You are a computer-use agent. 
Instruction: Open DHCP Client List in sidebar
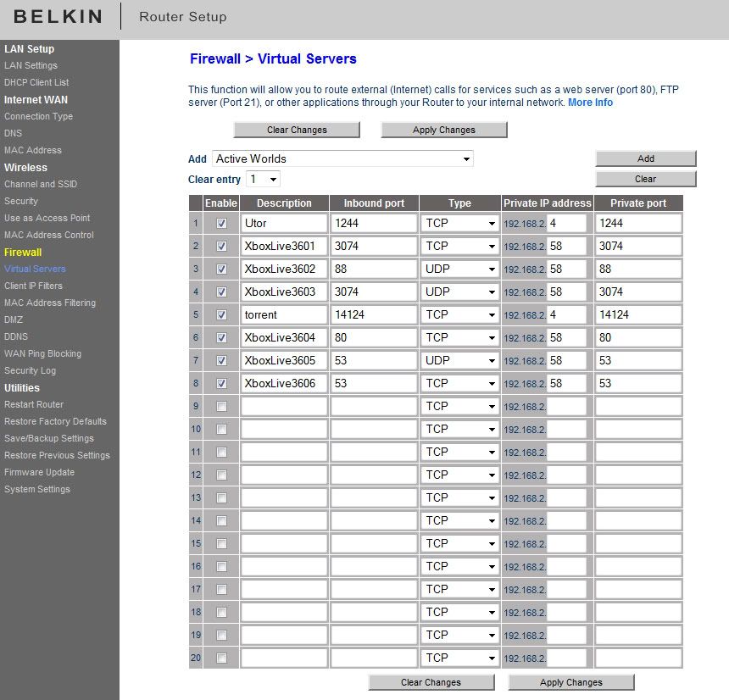pos(36,82)
